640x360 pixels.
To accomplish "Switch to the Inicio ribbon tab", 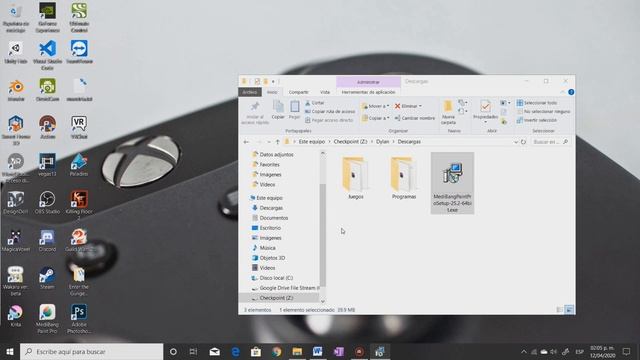I will 272,92.
